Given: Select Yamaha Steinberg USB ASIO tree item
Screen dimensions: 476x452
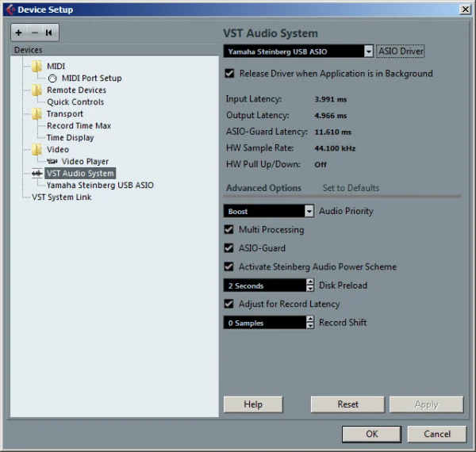Looking at the screenshot, I should pos(100,185).
